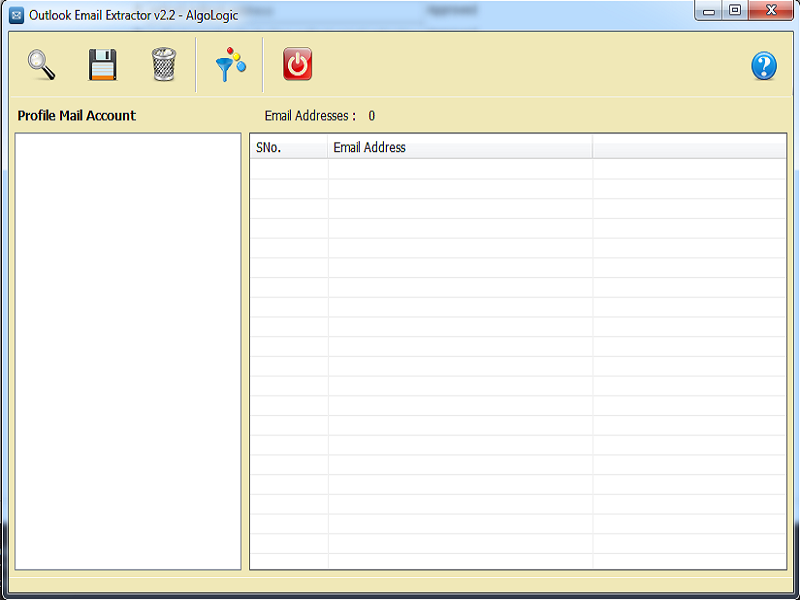The width and height of the screenshot is (800, 600).
Task: Sort by the Email Address column header
Action: [x=460, y=147]
